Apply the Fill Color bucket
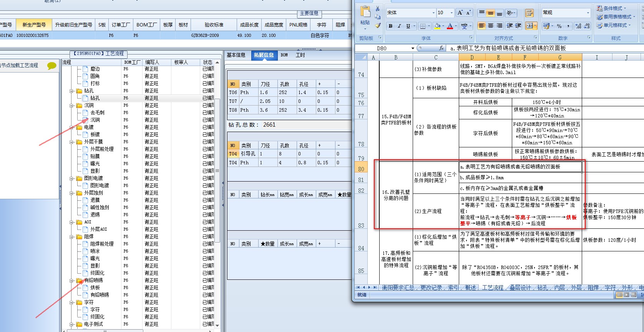This screenshot has height=332, width=644. (x=437, y=26)
